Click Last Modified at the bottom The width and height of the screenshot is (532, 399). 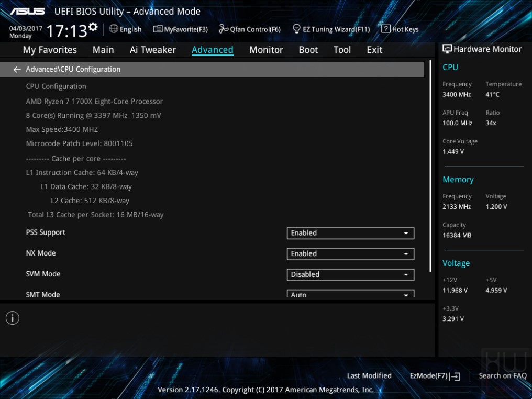[x=369, y=376]
